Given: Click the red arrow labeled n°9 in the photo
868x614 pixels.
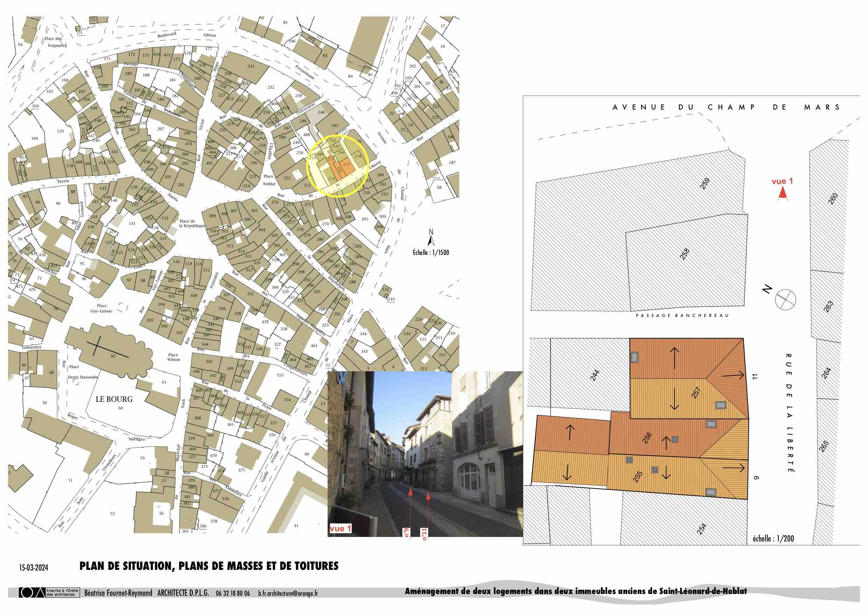Looking at the screenshot, I should pyautogui.click(x=411, y=507).
